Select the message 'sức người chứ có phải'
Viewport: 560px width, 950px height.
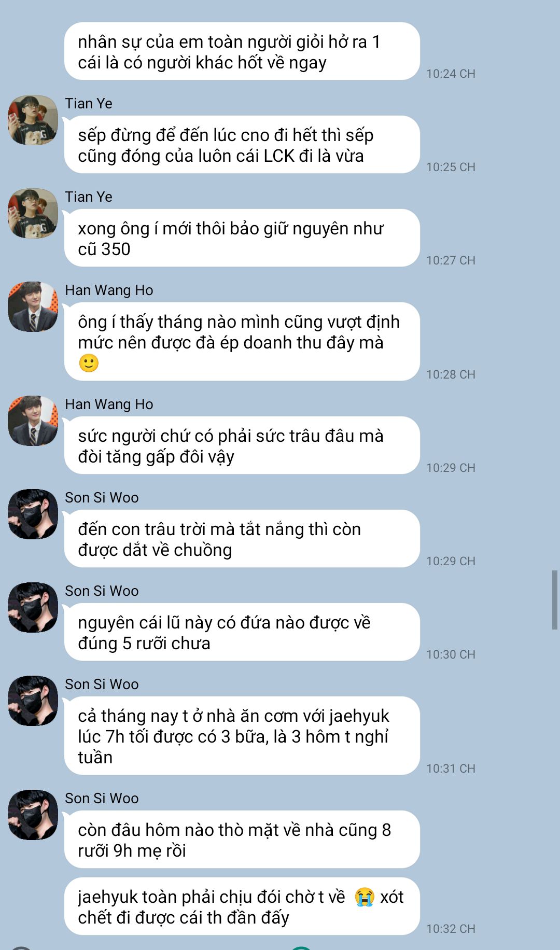pos(242,445)
